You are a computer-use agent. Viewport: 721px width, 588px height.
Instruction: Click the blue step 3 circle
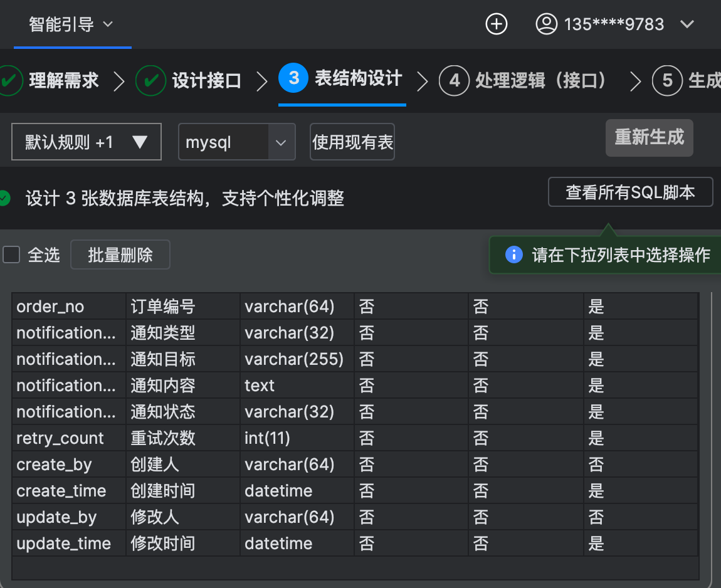(293, 78)
